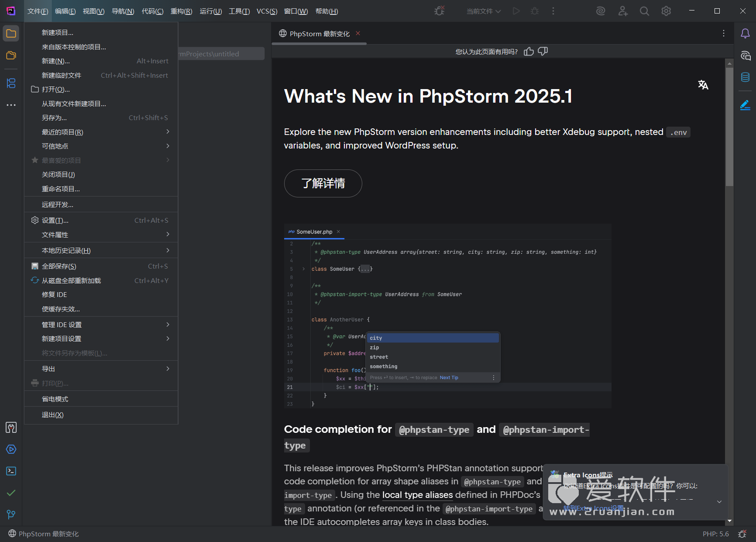756x542 pixels.
Task: Click the AI swirl icon in the toolbar
Action: pyautogui.click(x=601, y=11)
